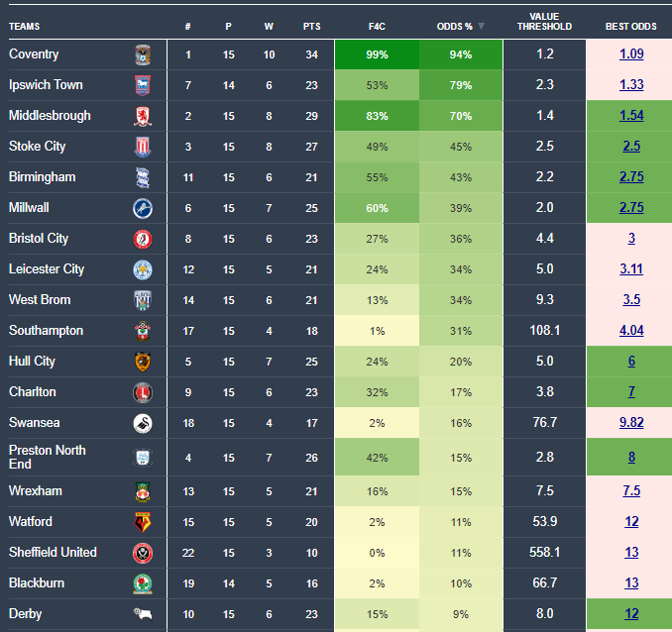672x632 pixels.
Task: Click the Middlesbrough club badge
Action: pyautogui.click(x=143, y=116)
